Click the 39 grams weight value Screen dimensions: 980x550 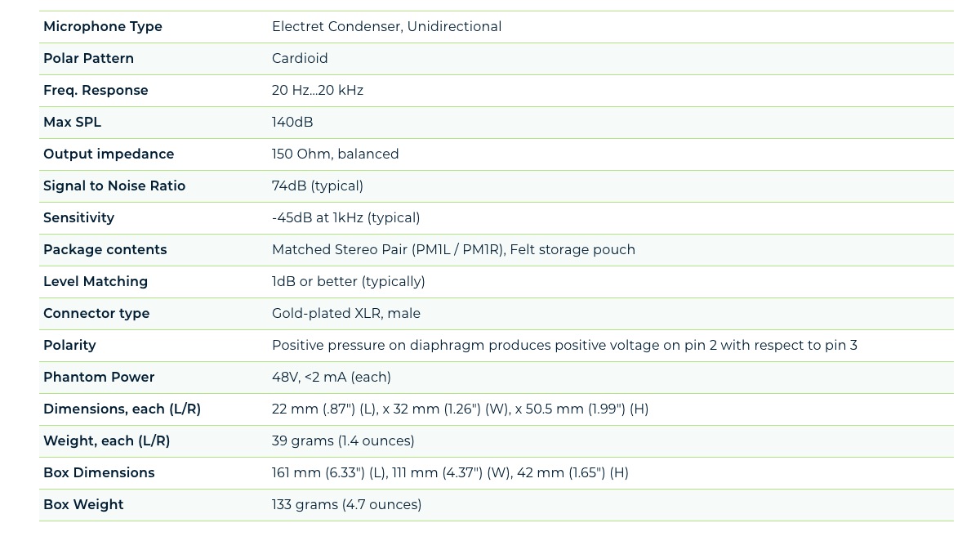pos(343,441)
